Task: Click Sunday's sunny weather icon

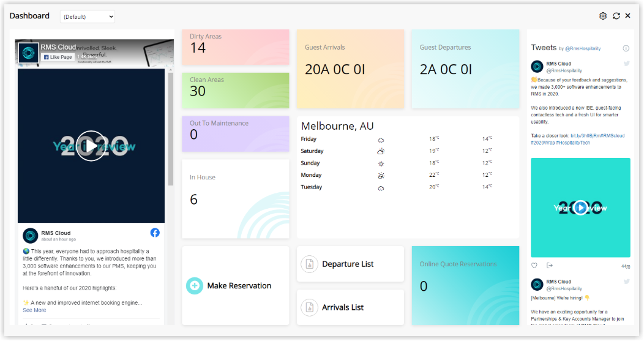Action: point(381,163)
